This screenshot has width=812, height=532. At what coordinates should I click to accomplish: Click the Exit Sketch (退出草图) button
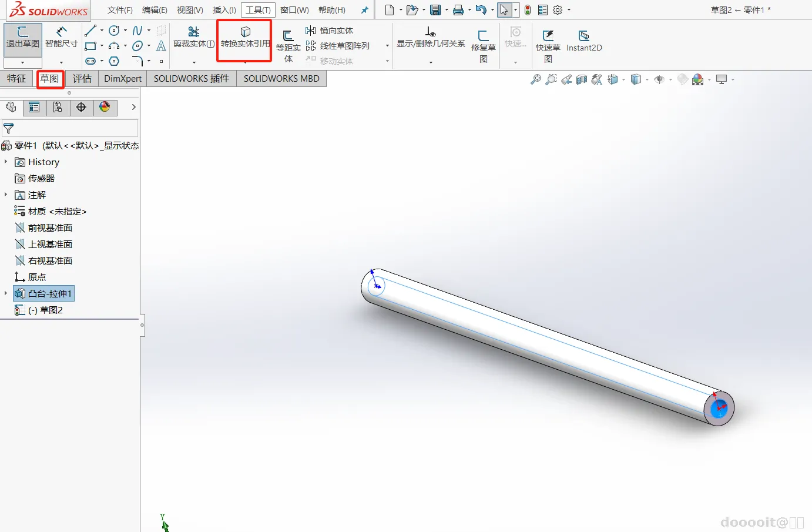pyautogui.click(x=23, y=39)
